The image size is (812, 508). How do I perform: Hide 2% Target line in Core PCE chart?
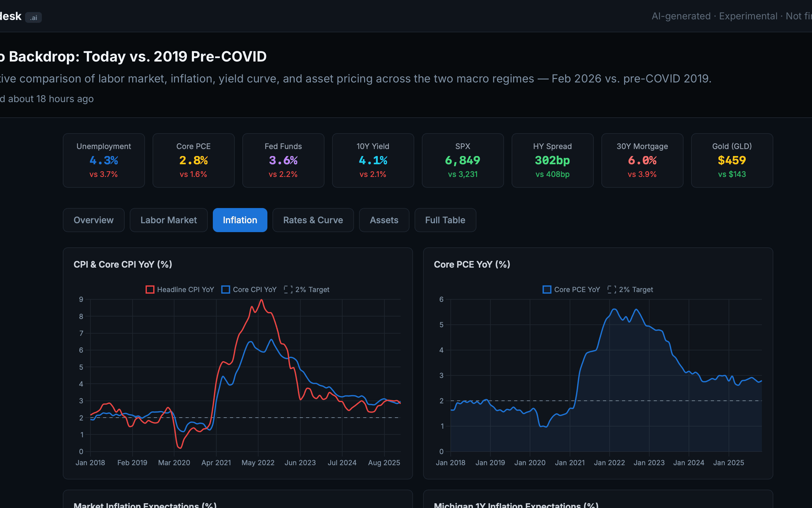(x=612, y=289)
